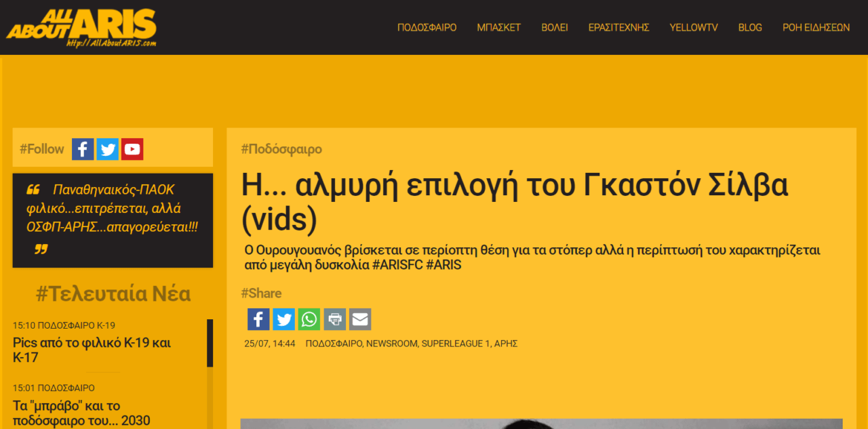
Task: Open ΡΟΗ ΕΙΔΗΣΕΩΝ news feed link
Action: (x=816, y=28)
